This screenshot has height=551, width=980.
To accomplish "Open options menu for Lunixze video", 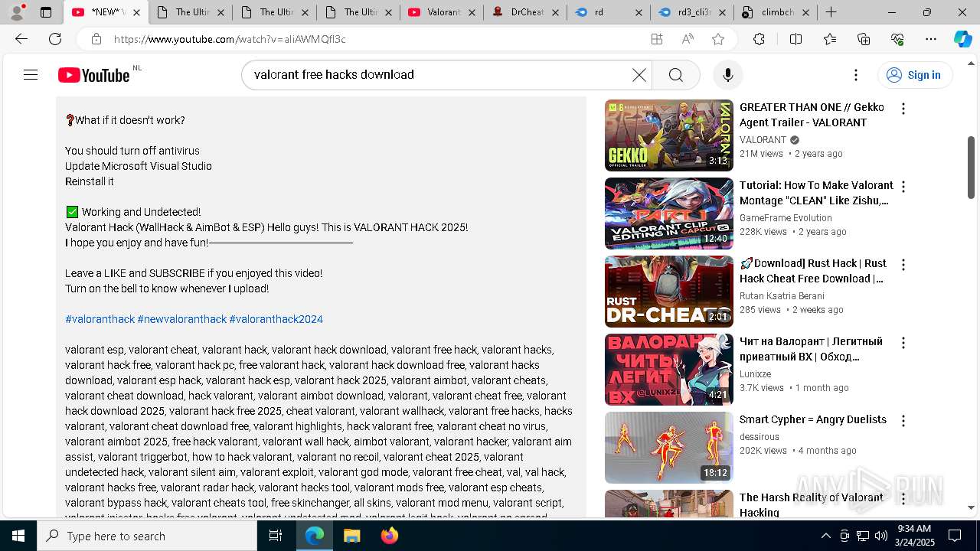I will pyautogui.click(x=903, y=343).
